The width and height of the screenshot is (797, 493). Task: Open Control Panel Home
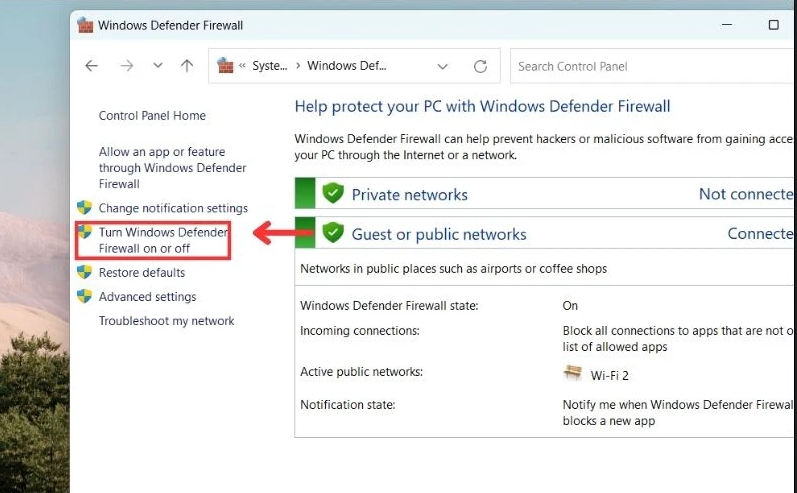tap(152, 116)
